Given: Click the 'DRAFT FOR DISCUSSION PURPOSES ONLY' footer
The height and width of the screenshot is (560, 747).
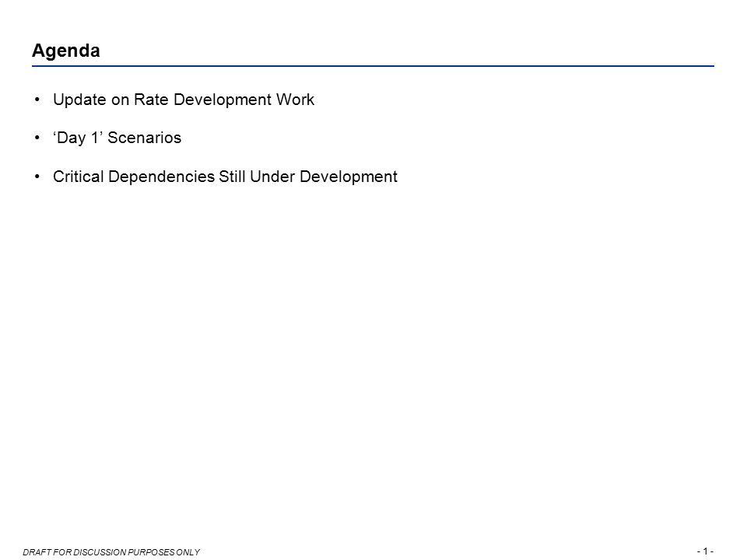Looking at the screenshot, I should tap(111, 552).
